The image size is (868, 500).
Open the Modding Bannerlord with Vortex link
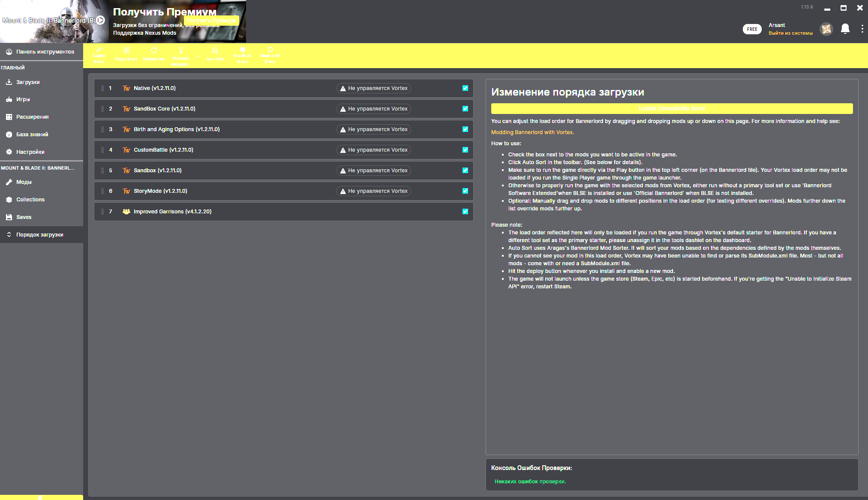click(532, 132)
